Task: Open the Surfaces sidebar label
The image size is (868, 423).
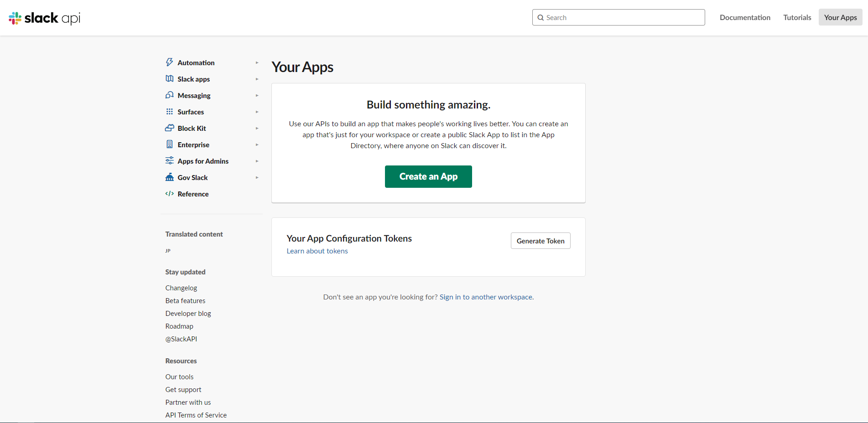Action: click(191, 112)
